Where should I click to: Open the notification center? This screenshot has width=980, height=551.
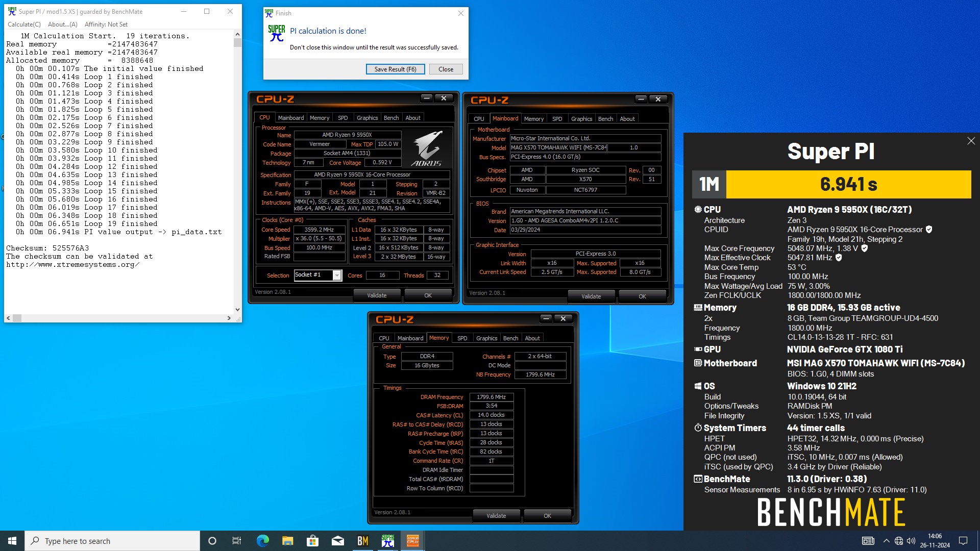pos(963,541)
